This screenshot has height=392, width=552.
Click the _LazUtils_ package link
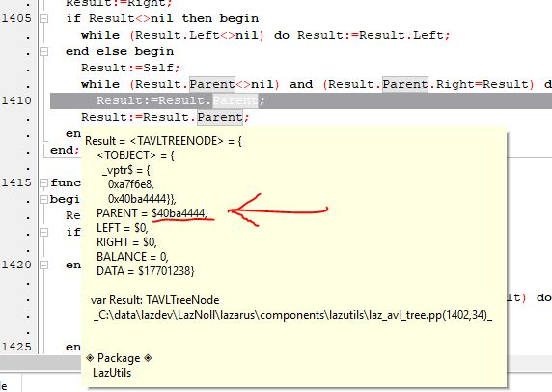click(x=112, y=373)
